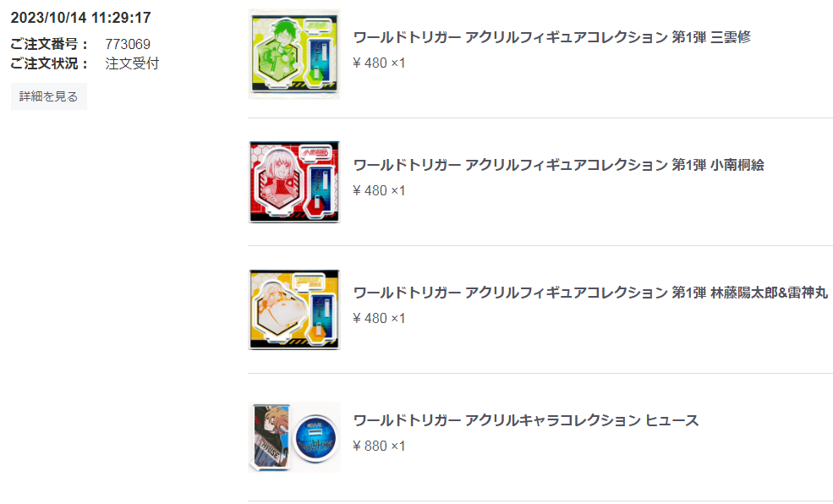This screenshot has width=833, height=504.
Task: Click the order date 2023/10/14 11:29:17
Action: coord(80,18)
